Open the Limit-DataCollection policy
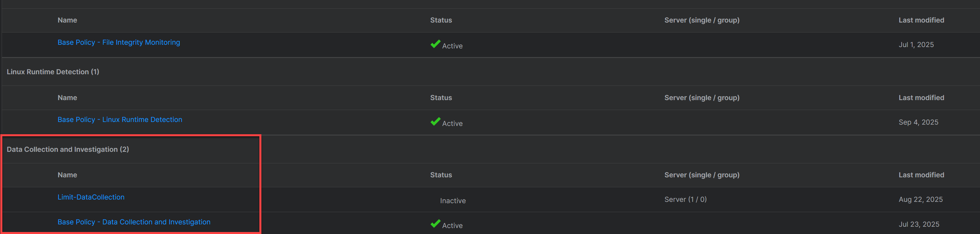Viewport: 980px width, 234px height. tap(91, 197)
